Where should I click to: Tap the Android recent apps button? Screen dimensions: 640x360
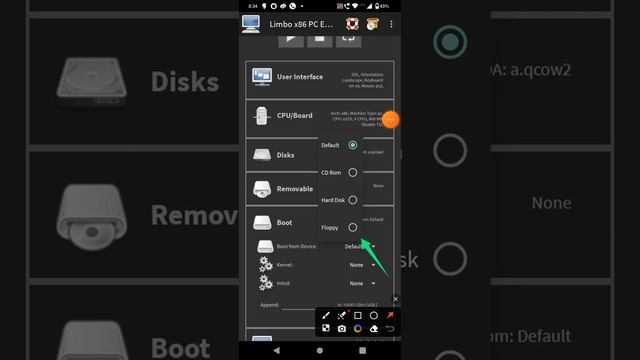pyautogui.click(x=362, y=350)
